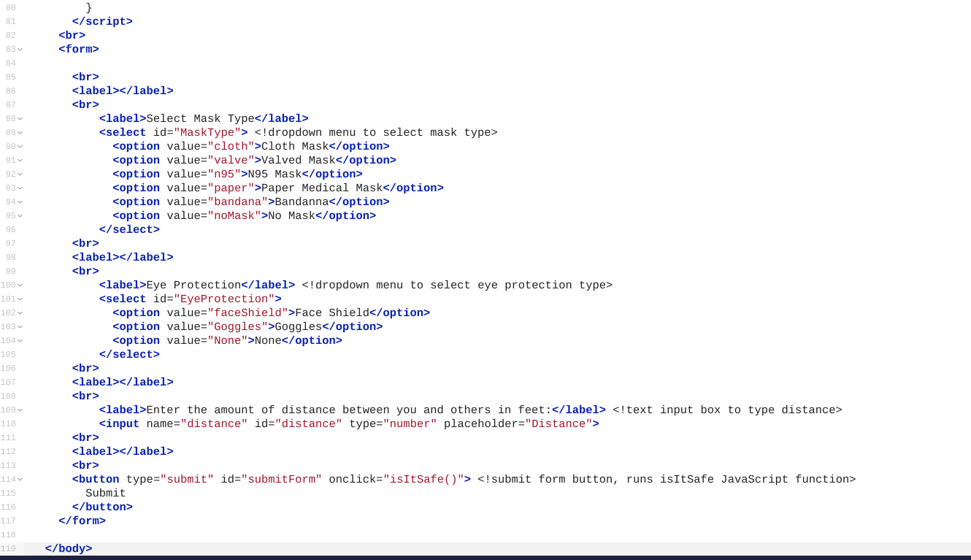
Task: Click line number 96 in the gutter
Action: (x=10, y=230)
